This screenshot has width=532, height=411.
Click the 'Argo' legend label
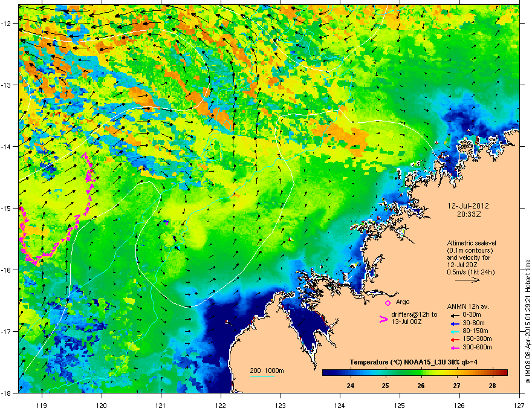(x=403, y=302)
